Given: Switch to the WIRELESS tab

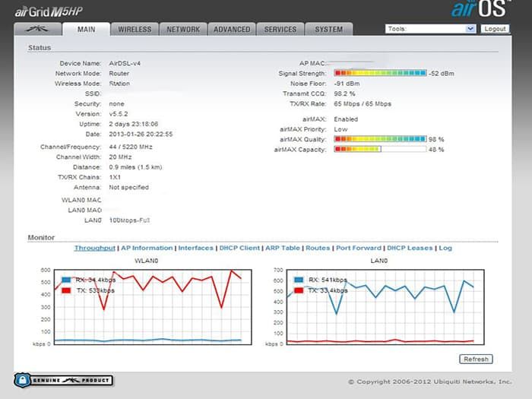Looking at the screenshot, I should pos(135,30).
